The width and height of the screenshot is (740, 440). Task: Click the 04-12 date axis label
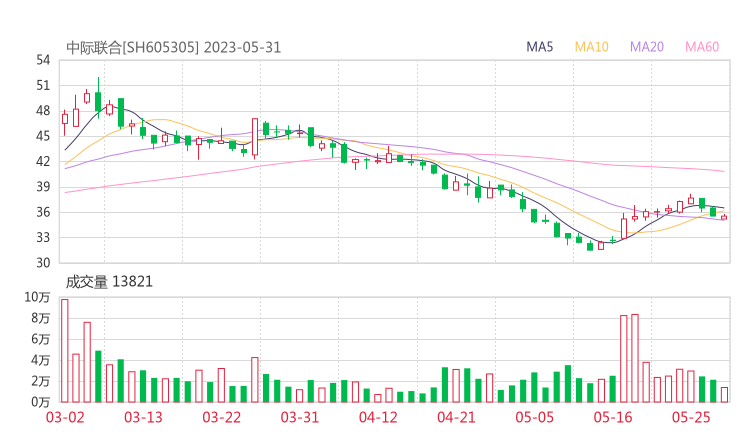[378, 417]
